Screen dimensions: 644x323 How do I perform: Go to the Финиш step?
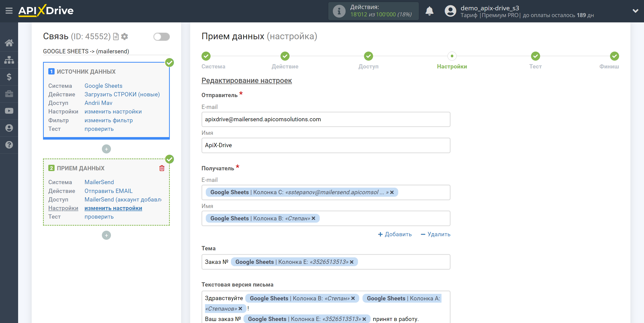coord(615,56)
